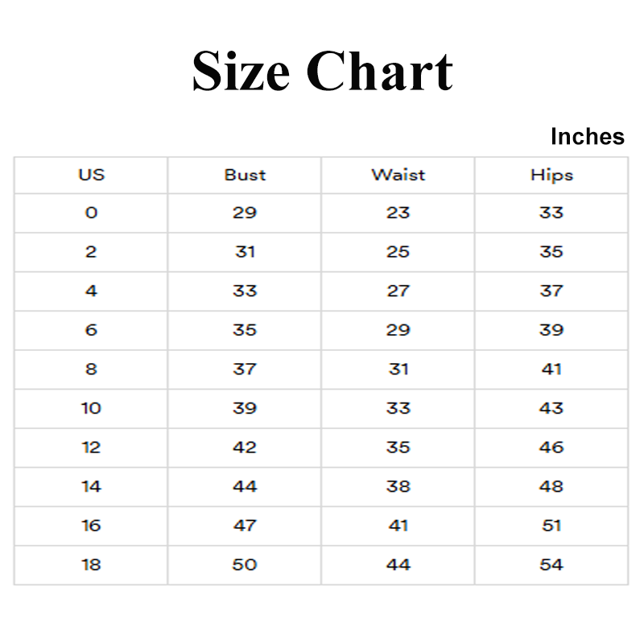This screenshot has height=644, width=644.
Task: Click the waist measurement for size 6
Action: (398, 330)
